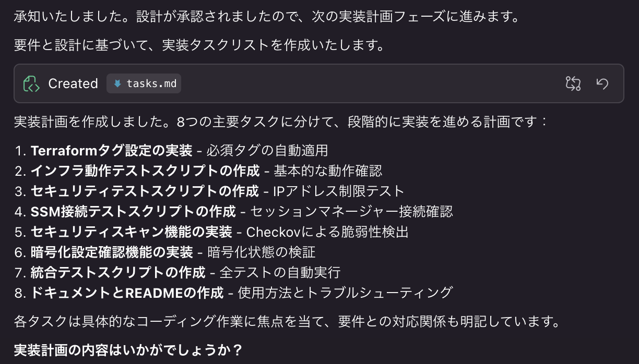Open the tasks.md file chip

(x=144, y=83)
